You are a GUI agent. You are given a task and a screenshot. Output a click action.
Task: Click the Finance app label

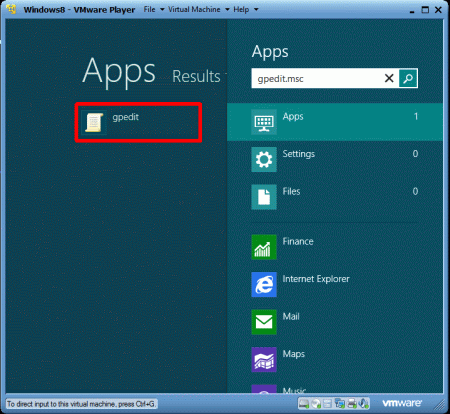coord(298,241)
